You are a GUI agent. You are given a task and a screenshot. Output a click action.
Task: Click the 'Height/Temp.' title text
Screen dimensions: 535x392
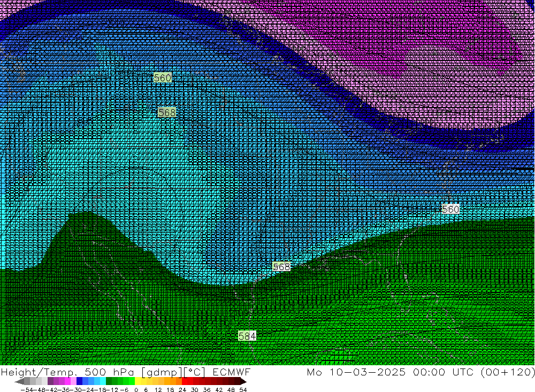click(x=38, y=372)
